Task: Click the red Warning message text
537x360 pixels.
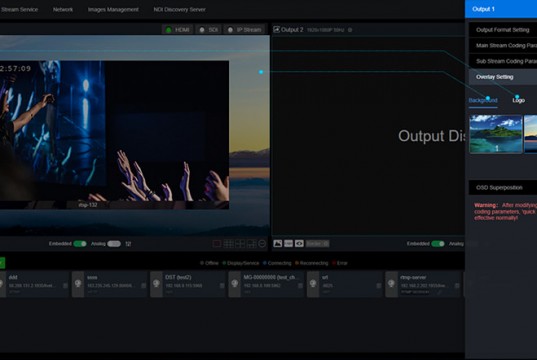Action: (x=505, y=212)
